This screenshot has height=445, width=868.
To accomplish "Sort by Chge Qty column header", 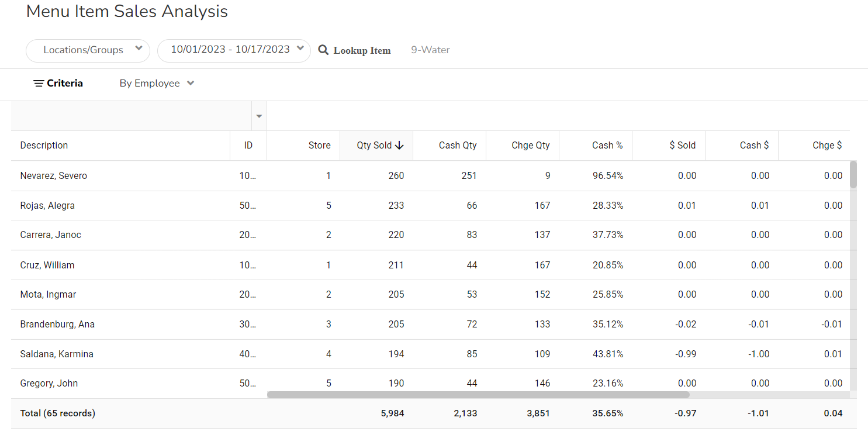I will pyautogui.click(x=530, y=146).
